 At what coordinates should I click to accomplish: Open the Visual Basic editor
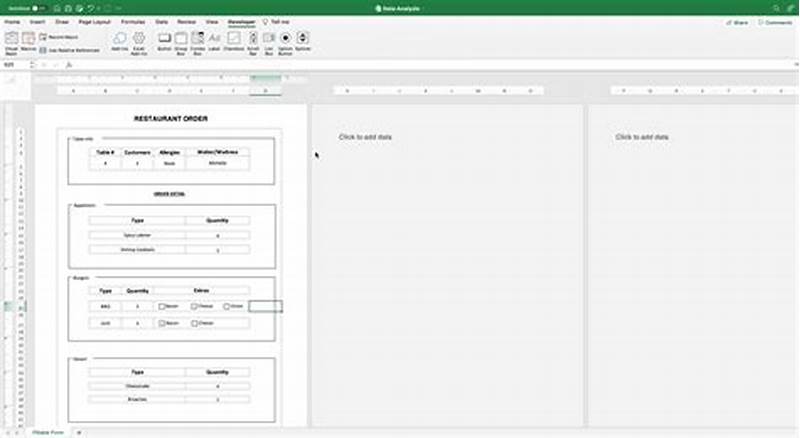click(11, 43)
